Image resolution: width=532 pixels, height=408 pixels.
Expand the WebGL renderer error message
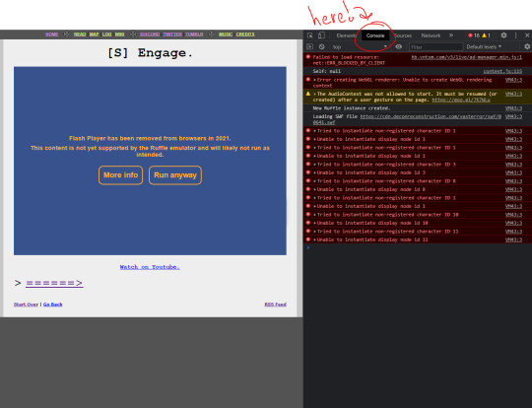click(x=314, y=80)
